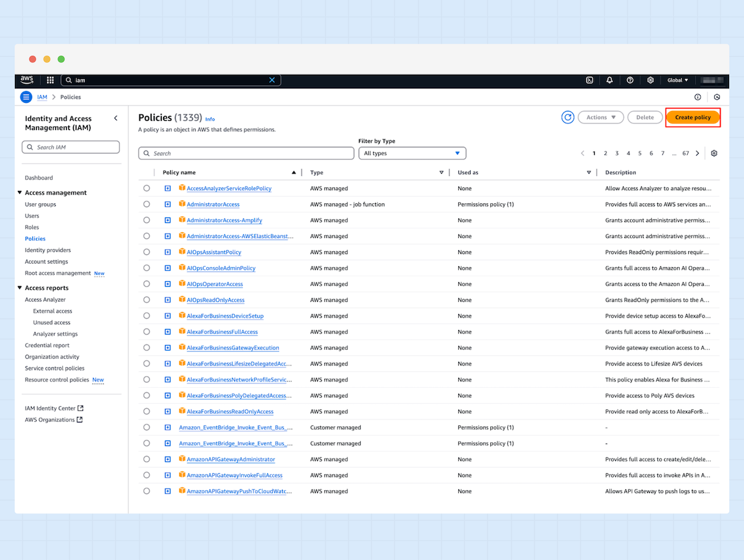This screenshot has width=744, height=560.
Task: Open Credential report in the sidebar
Action: click(x=47, y=345)
